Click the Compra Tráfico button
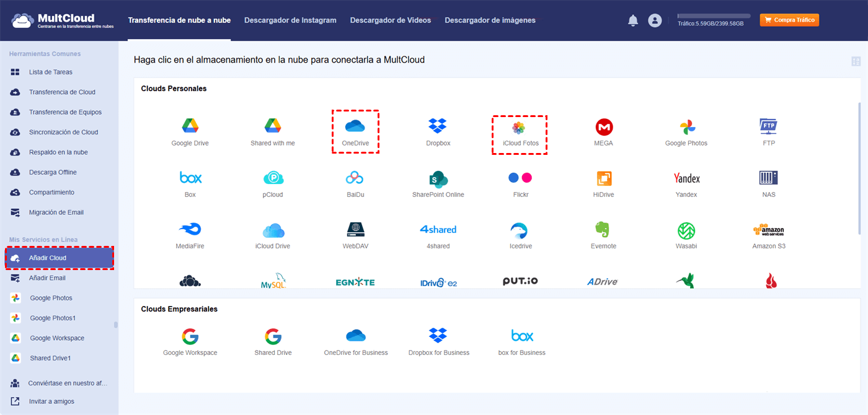 pyautogui.click(x=789, y=20)
